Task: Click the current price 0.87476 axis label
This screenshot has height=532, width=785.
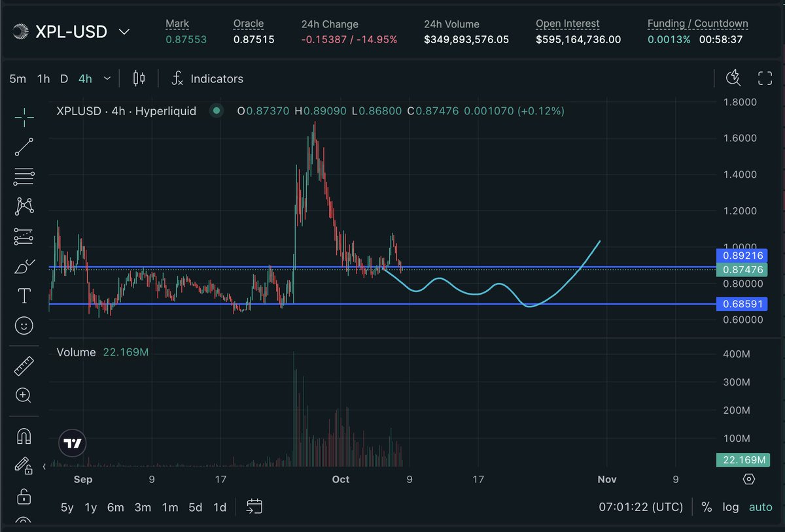Action: (x=743, y=269)
